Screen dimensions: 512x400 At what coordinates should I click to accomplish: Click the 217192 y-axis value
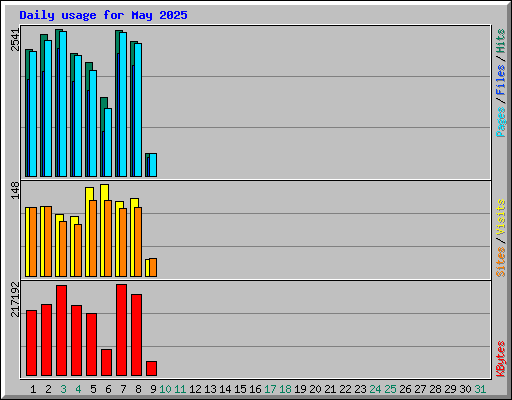click(x=16, y=299)
